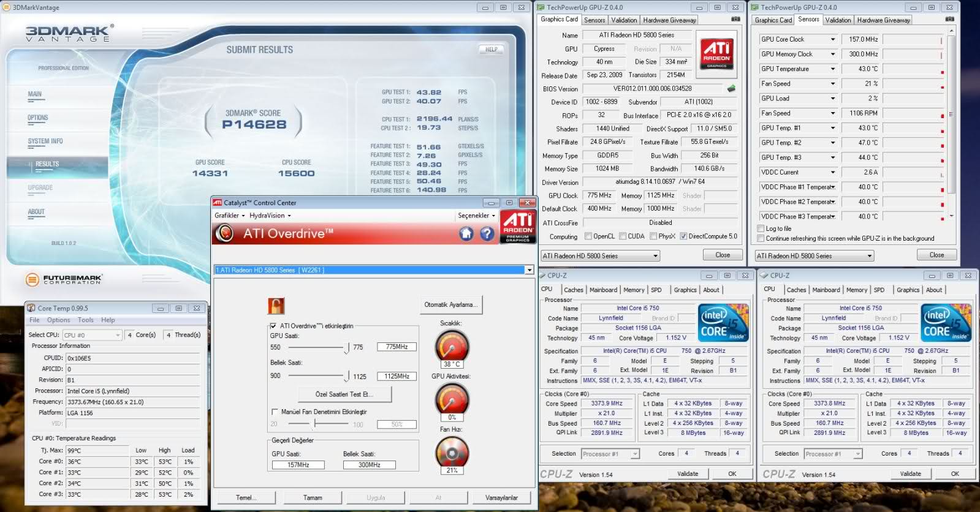Enable the ATI Overdrive etkinleştirin checkbox

point(273,326)
